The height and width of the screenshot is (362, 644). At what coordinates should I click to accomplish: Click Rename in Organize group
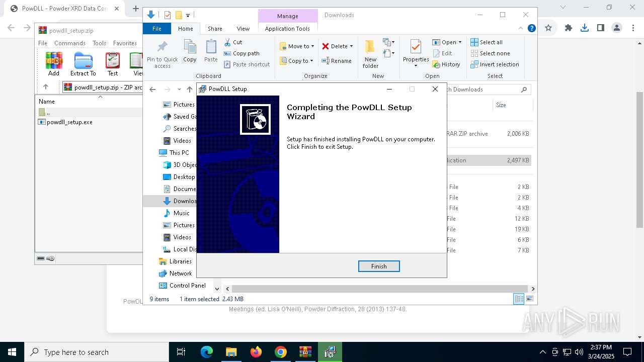pos(337,61)
